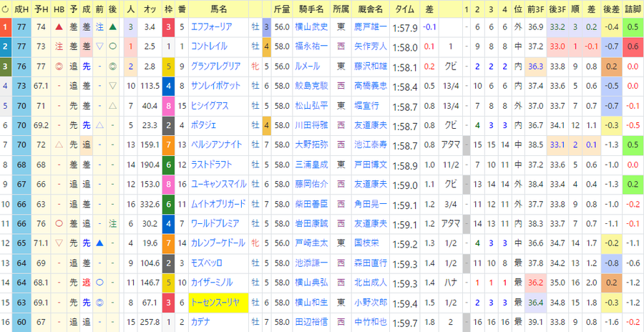Open horse ユーキャンスマイル
644x332 pixels.
218,185
